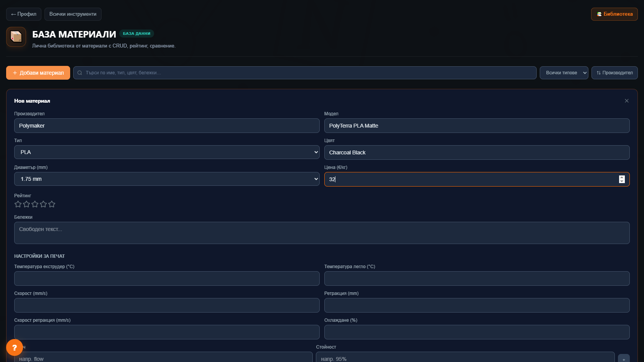Open the Тип PLA dropdown
Image resolution: width=644 pixels, height=362 pixels.
tap(167, 152)
